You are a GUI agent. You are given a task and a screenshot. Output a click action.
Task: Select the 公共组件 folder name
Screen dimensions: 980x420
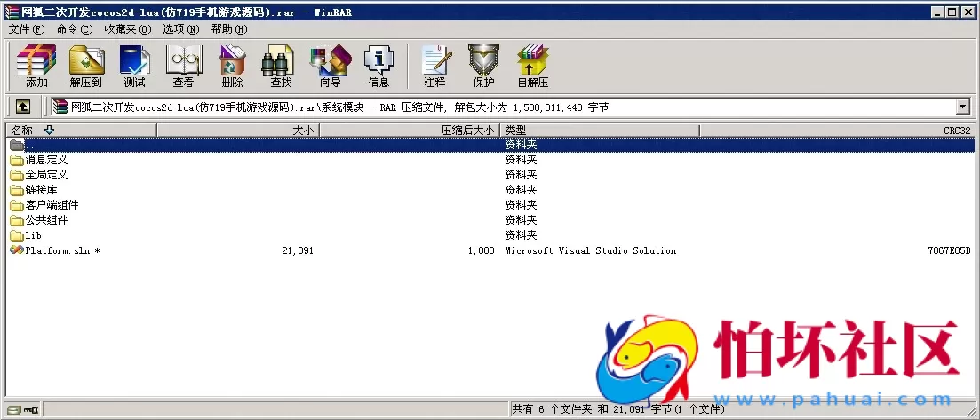click(x=46, y=220)
